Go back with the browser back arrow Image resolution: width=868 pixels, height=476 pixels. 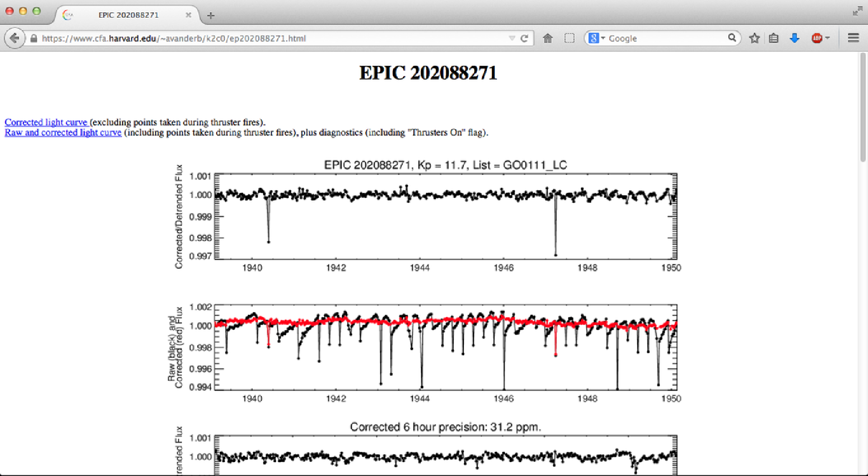click(15, 38)
